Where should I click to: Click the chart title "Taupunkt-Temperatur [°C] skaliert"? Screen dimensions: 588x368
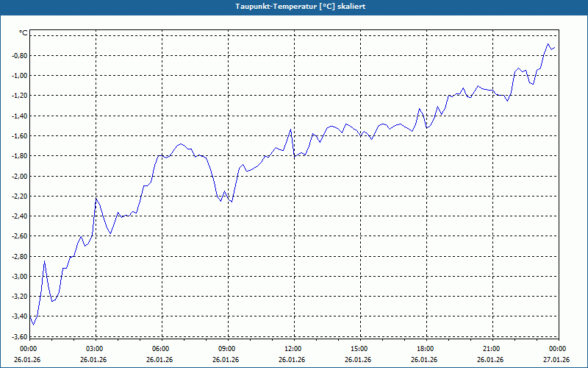point(301,7)
